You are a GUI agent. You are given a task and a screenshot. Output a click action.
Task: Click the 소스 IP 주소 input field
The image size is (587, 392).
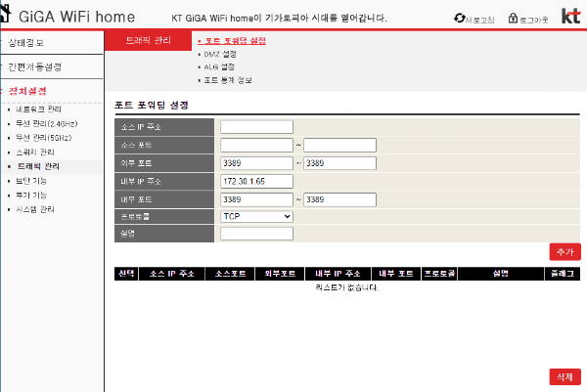click(x=256, y=127)
